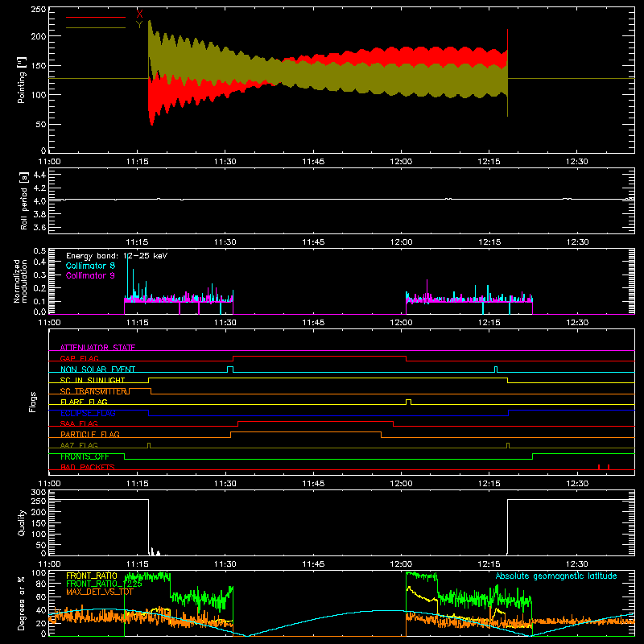644x644 pixels.
Task: Click the olive Y legend line
Action: (x=96, y=28)
